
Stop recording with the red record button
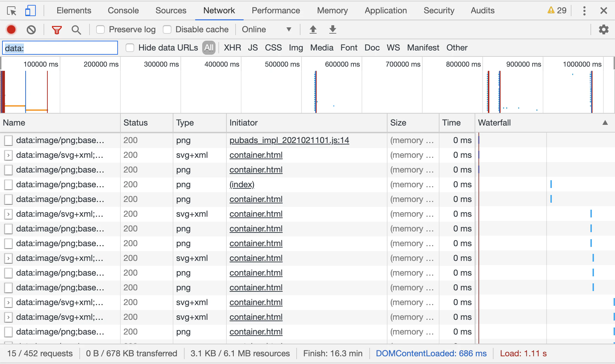pos(11,29)
